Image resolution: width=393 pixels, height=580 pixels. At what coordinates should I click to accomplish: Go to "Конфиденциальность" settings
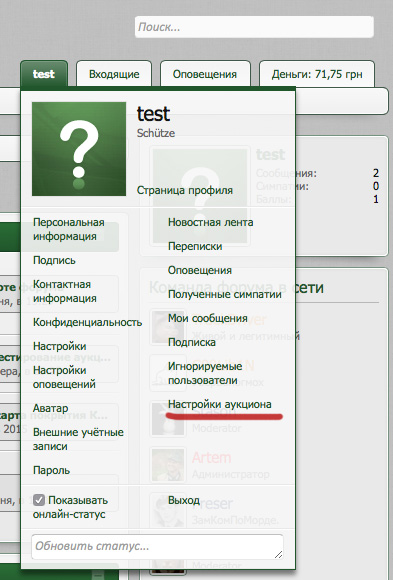[87, 322]
